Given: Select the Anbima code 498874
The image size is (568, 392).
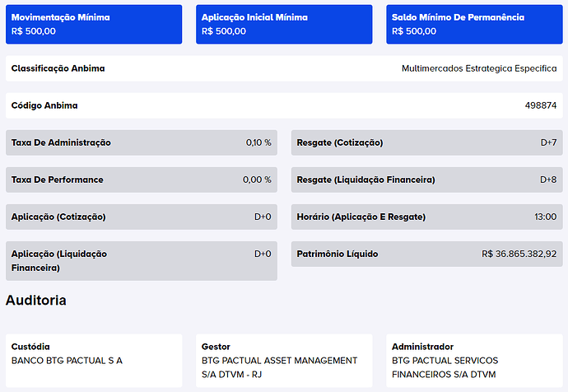Looking at the screenshot, I should click(x=540, y=105).
